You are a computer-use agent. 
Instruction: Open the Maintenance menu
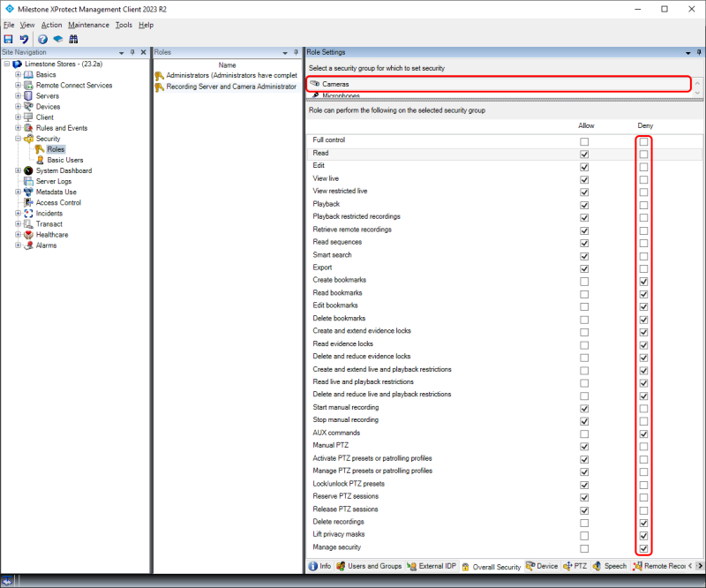pyautogui.click(x=88, y=25)
